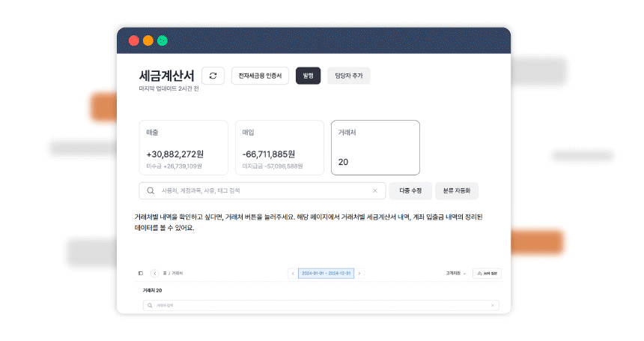Click the magnifier icon in 거래처 search
Viewport: 644px width, 341px height.
150,306
